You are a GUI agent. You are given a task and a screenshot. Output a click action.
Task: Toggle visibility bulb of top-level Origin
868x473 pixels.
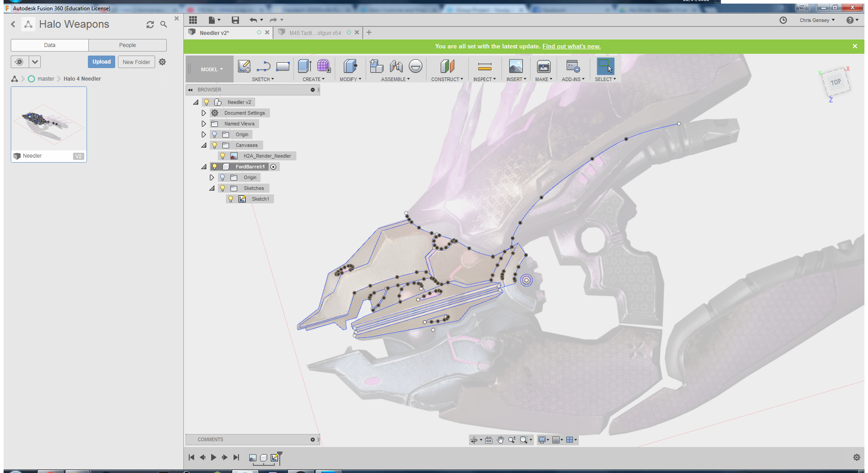pyautogui.click(x=215, y=134)
